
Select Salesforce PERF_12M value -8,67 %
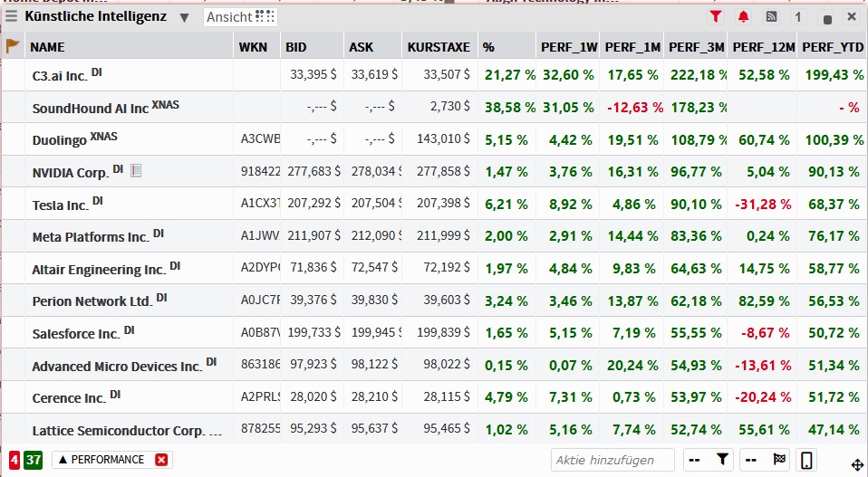click(766, 333)
